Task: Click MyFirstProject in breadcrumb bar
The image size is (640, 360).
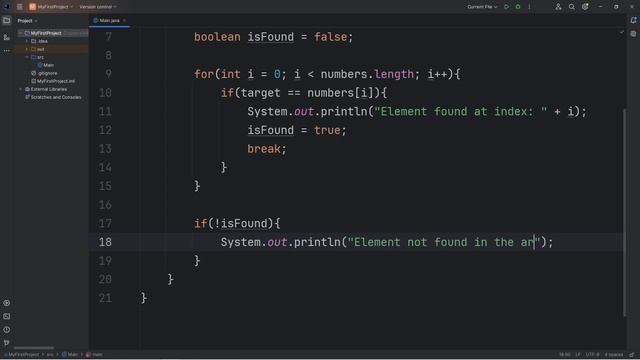Action: 24,355
